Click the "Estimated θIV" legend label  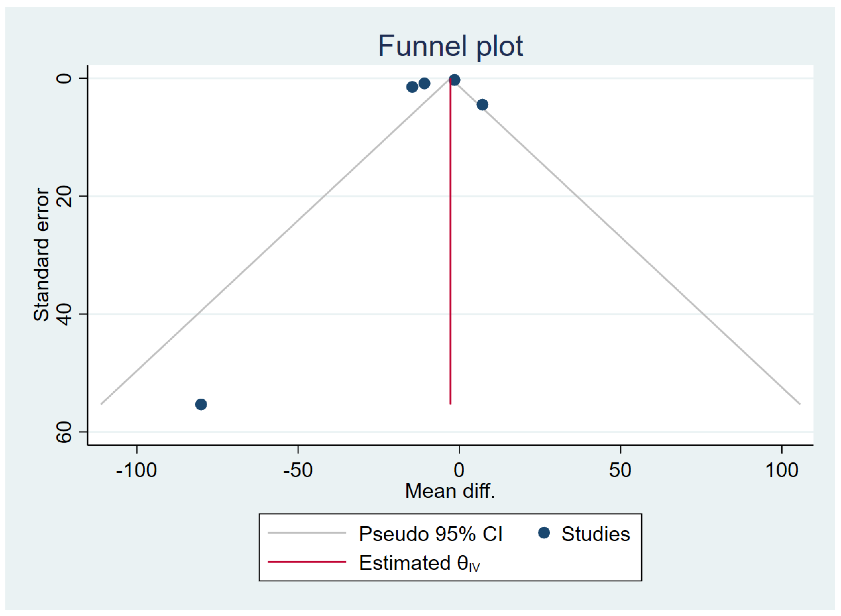419,563
